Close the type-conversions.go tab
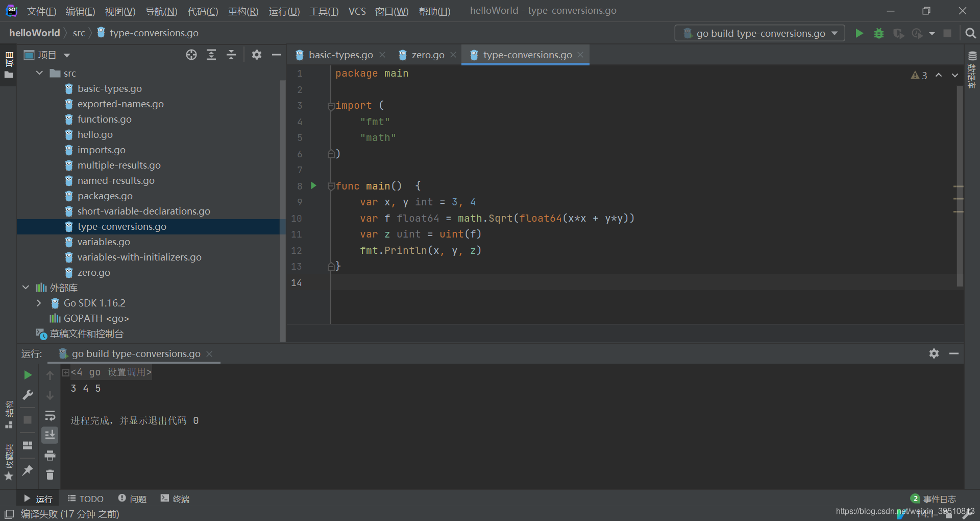The image size is (980, 521). click(x=580, y=55)
